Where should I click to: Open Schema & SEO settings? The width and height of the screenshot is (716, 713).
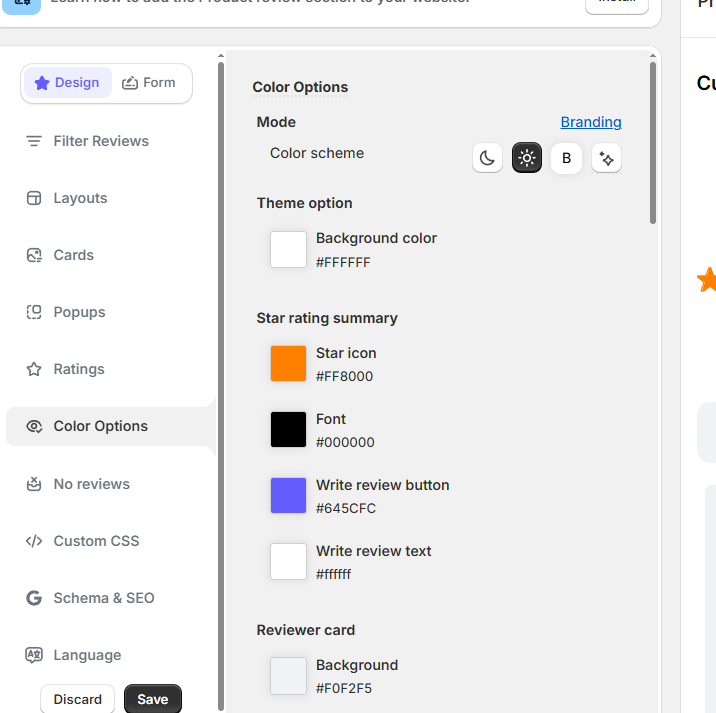coord(103,598)
